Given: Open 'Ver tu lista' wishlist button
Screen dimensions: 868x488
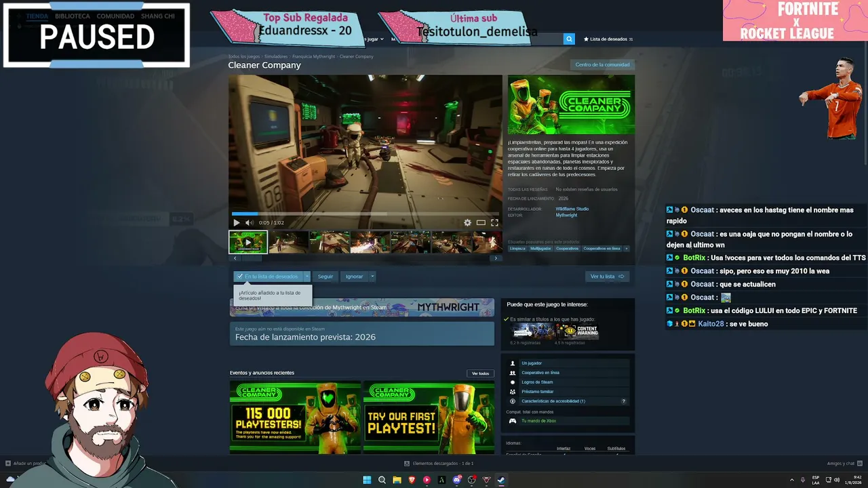Looking at the screenshot, I should (607, 277).
